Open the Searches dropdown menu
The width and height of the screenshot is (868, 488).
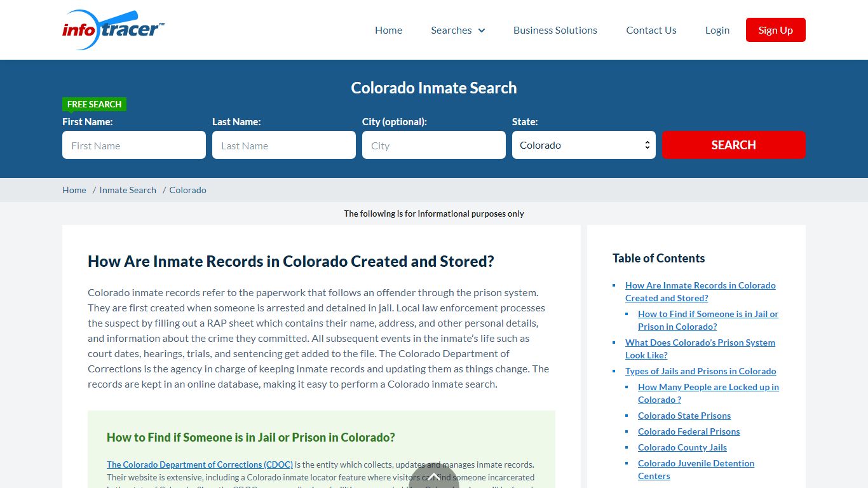[458, 30]
